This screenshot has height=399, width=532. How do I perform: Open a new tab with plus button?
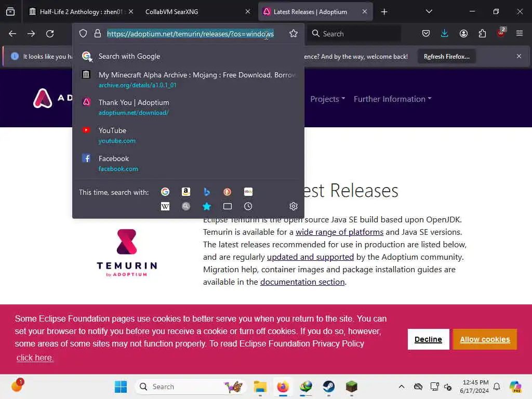tap(384, 12)
